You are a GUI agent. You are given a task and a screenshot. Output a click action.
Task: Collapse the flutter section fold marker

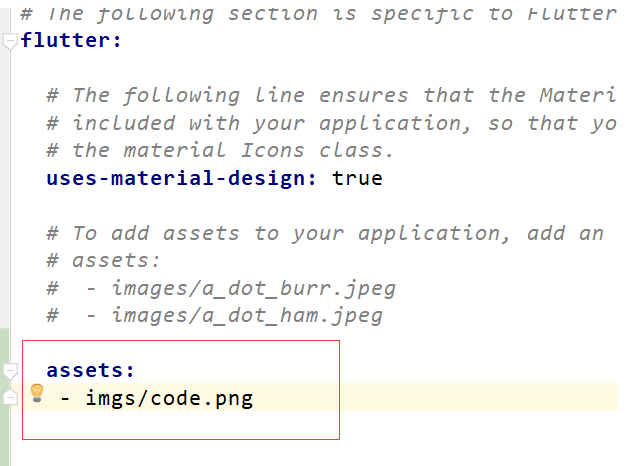point(9,42)
